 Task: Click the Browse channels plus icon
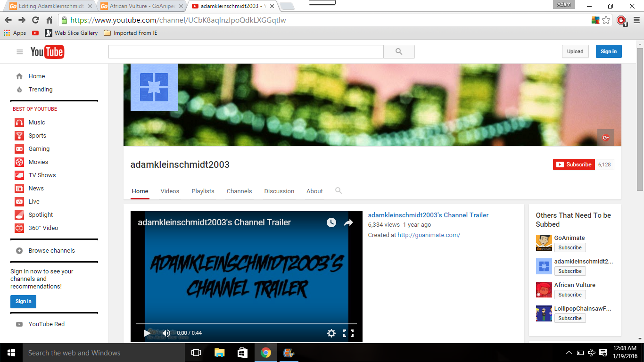[x=19, y=251]
